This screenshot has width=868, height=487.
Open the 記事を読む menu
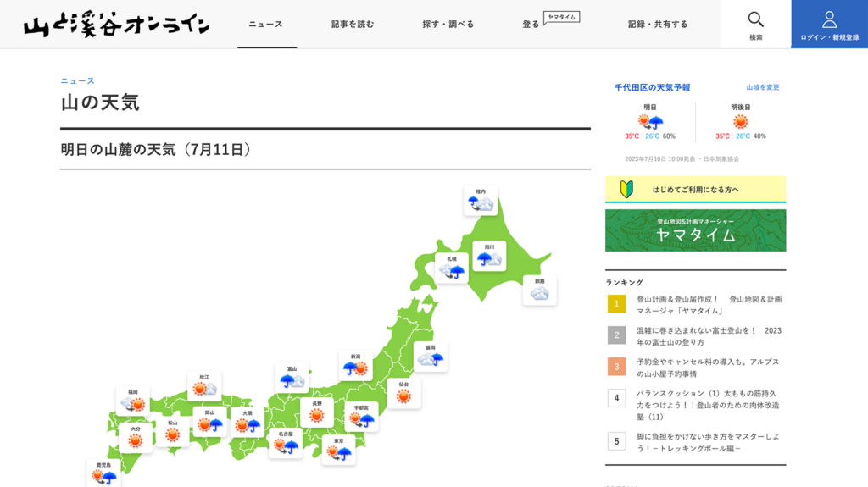pyautogui.click(x=353, y=25)
